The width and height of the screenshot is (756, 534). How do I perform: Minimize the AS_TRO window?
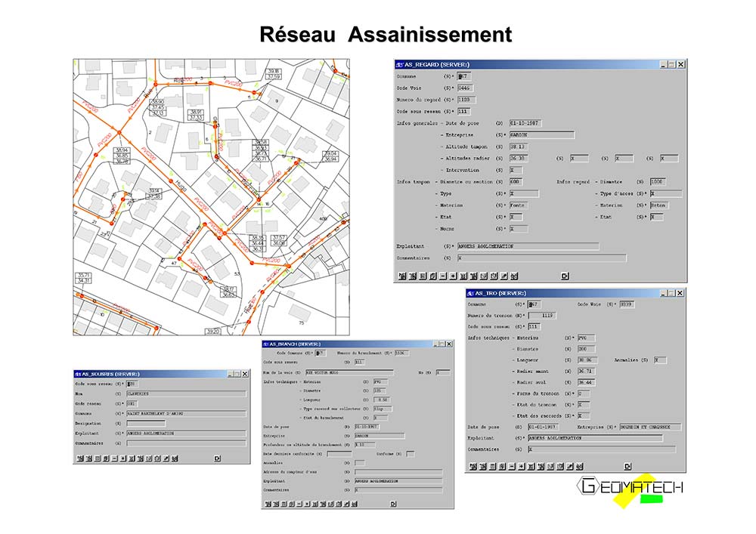664,293
